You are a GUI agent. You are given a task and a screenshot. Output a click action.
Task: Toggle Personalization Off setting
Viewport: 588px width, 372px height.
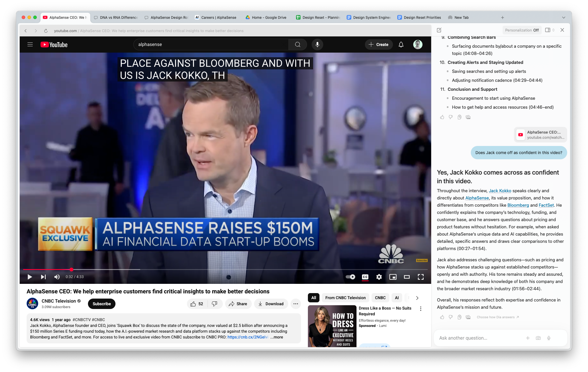click(x=522, y=30)
